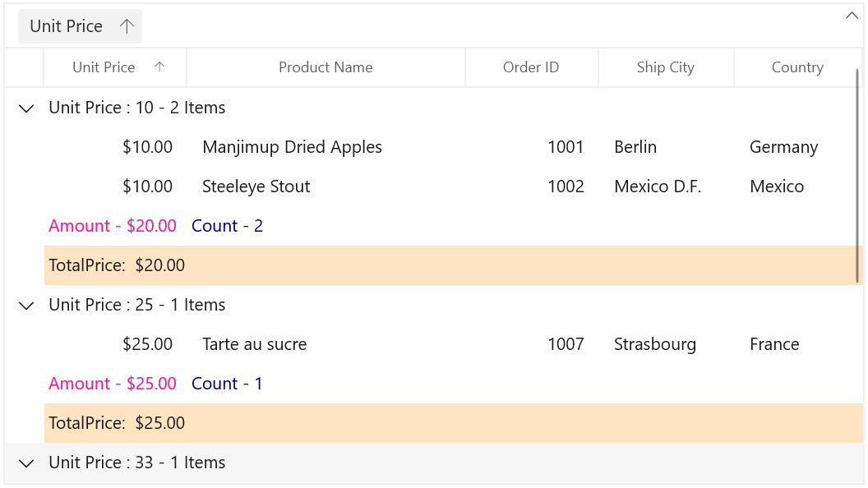Select 'Unit Price : 25 - 1 Items' caption

click(x=136, y=305)
